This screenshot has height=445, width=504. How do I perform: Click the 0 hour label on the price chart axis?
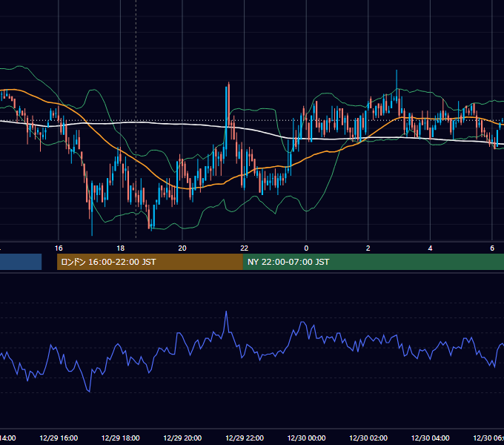306,248
